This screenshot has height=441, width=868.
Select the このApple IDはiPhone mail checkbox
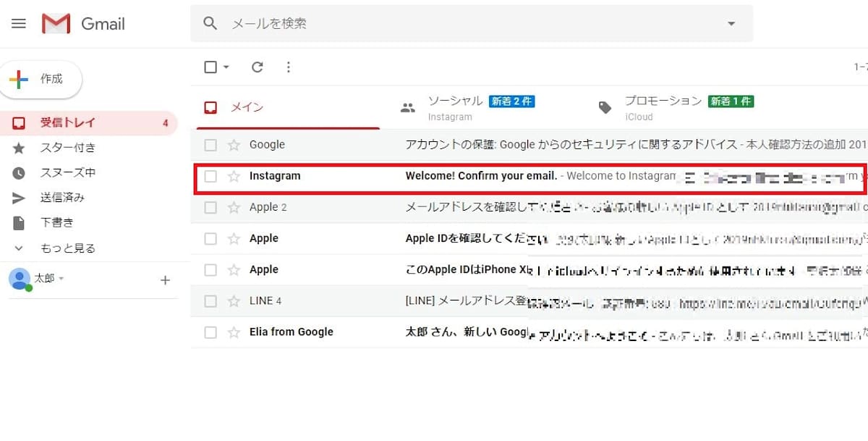(x=210, y=269)
